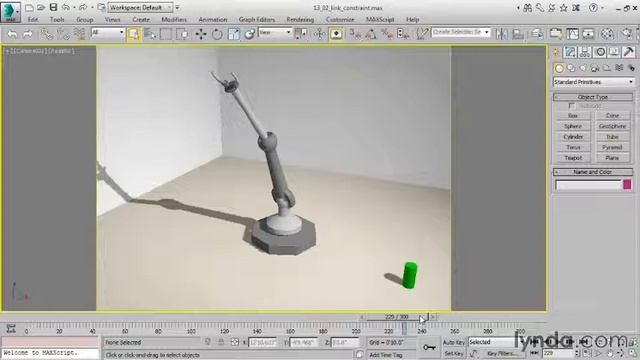Toggle the Percent Snap icon
Viewport: 640px width, 360px height.
tap(387, 34)
